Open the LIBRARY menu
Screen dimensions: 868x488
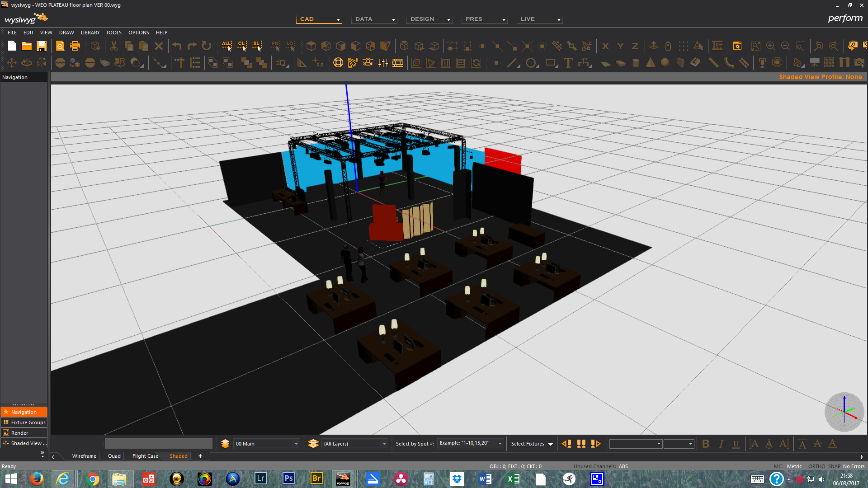pyautogui.click(x=90, y=33)
